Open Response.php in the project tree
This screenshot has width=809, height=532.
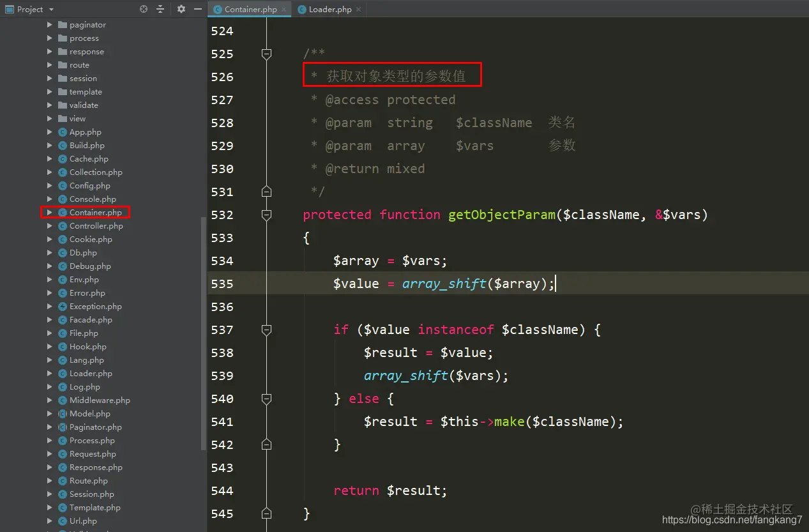pyautogui.click(x=96, y=467)
